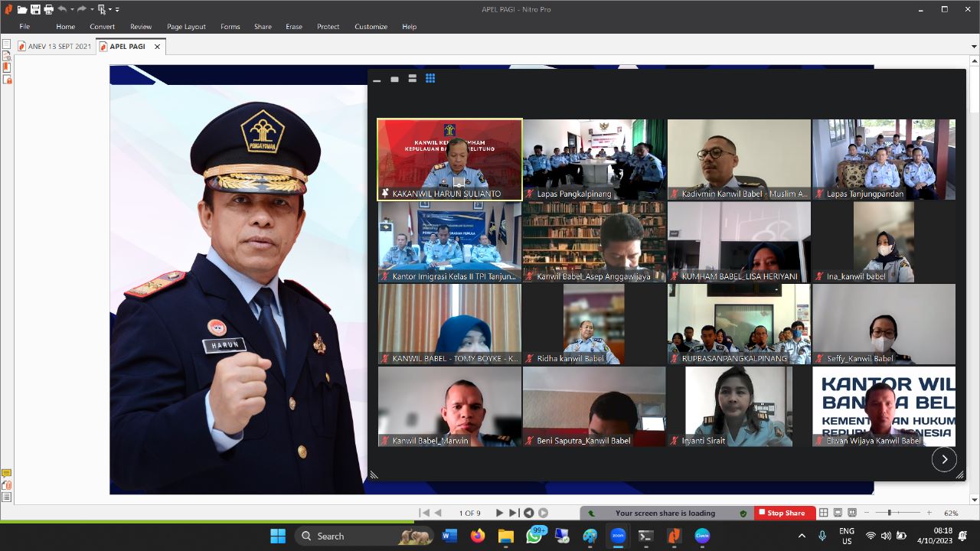Switch Zoom to gallery grid view

coord(430,78)
